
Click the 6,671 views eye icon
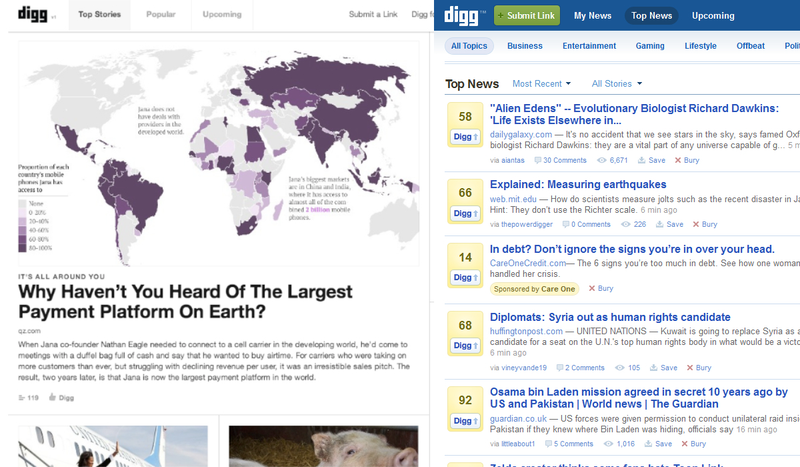[602, 160]
